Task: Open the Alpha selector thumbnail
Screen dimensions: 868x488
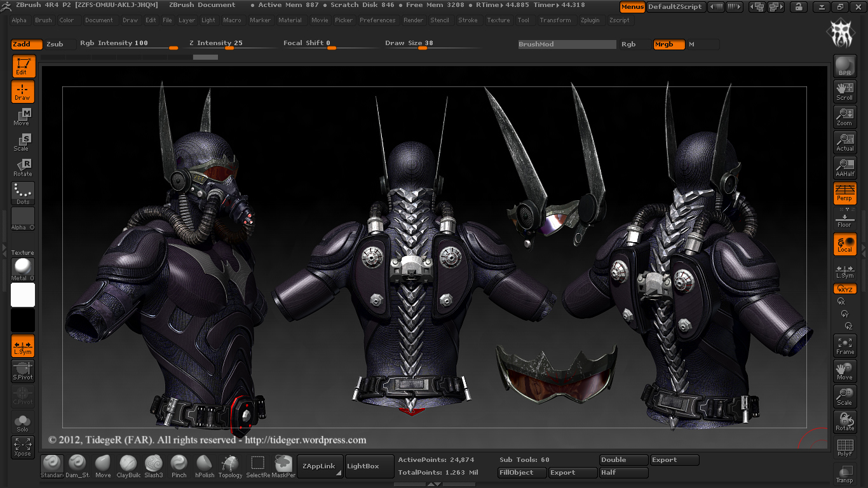Action: tap(23, 219)
